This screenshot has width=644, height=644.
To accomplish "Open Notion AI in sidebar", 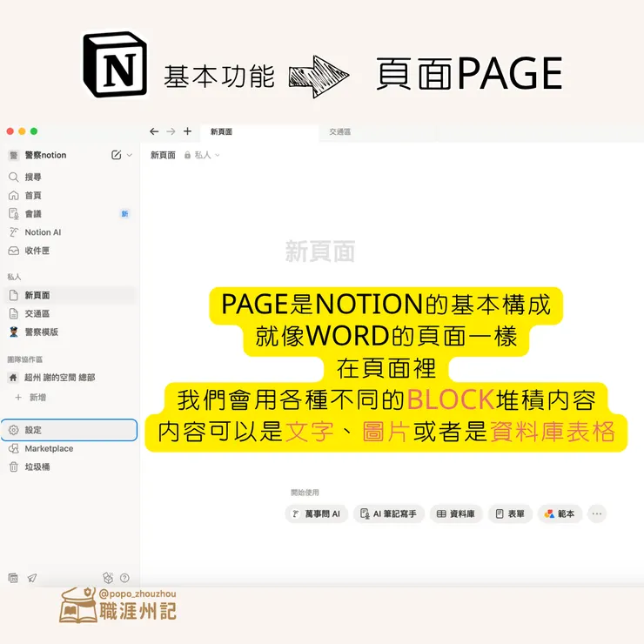I will pos(69,232).
